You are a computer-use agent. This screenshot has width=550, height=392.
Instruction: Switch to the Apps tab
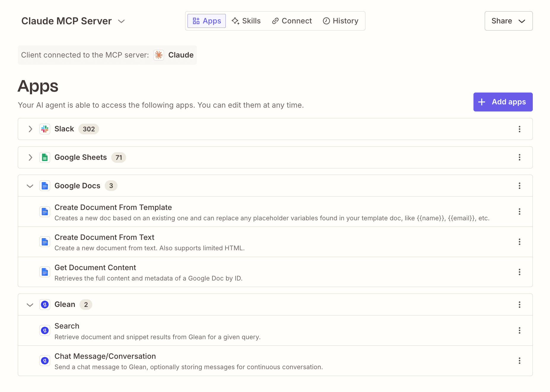pyautogui.click(x=206, y=21)
